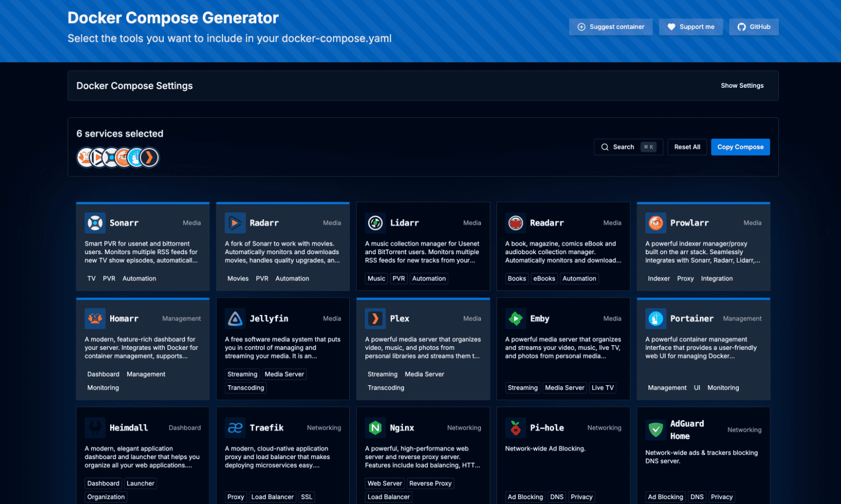841x504 pixels.
Task: Click the Docker Compose Generator title
Action: pos(173,18)
